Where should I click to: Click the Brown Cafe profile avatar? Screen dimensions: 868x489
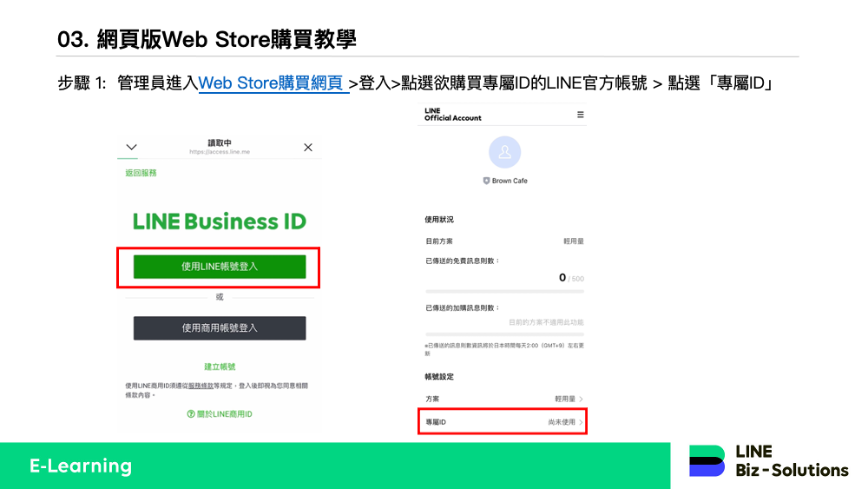(x=504, y=152)
